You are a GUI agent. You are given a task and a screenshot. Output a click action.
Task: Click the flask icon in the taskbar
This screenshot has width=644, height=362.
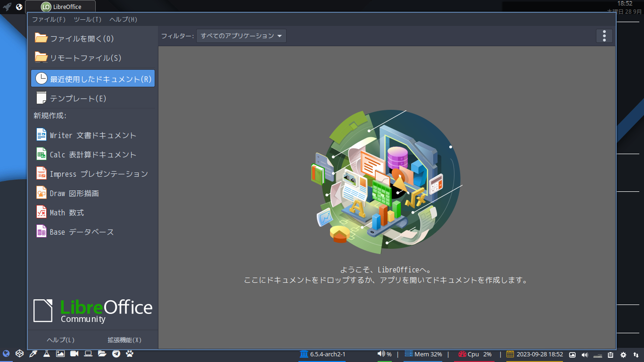tap(47, 354)
